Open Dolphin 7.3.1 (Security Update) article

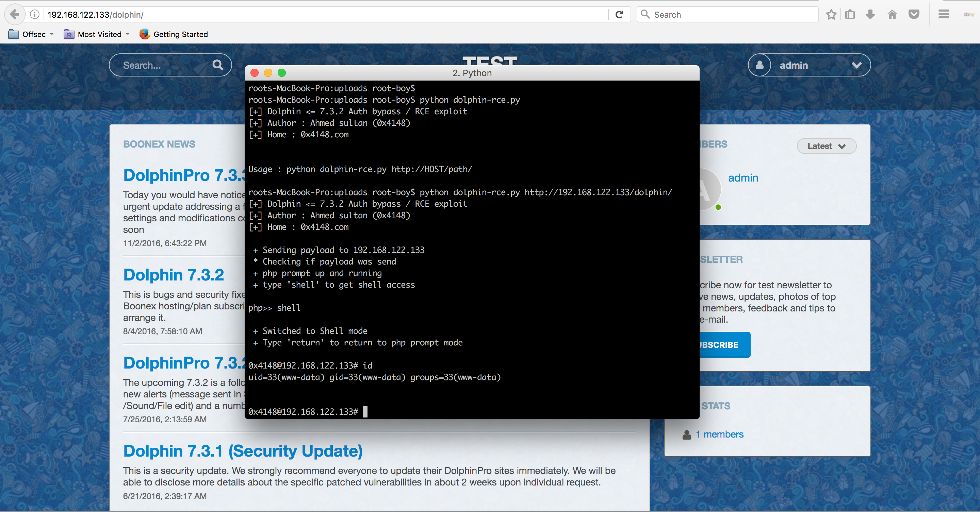[243, 451]
